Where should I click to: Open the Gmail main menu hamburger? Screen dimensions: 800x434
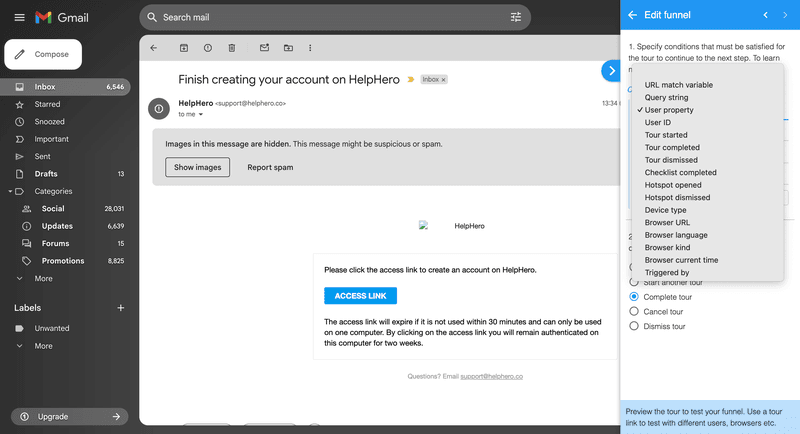[19, 17]
